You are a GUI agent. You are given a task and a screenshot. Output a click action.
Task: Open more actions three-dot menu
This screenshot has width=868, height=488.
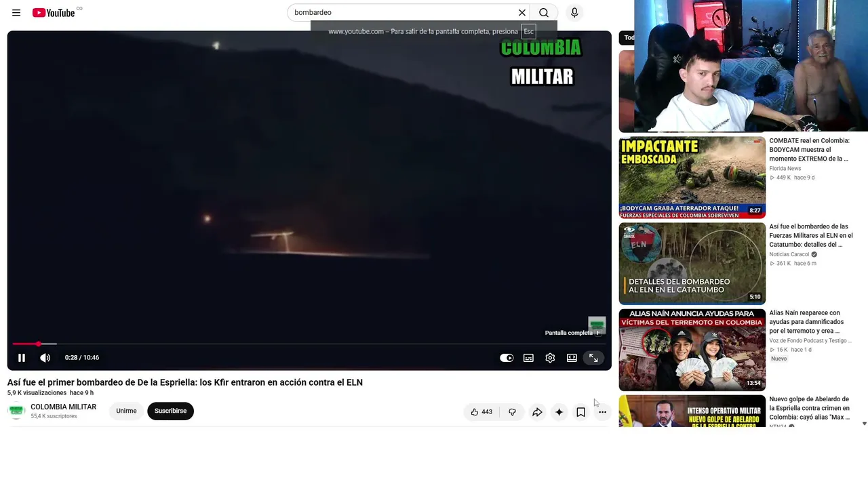(x=602, y=411)
